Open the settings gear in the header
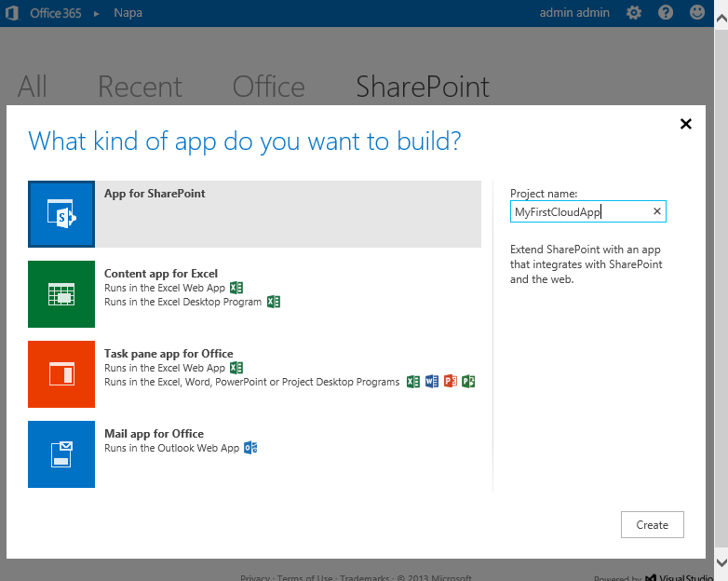Image resolution: width=728 pixels, height=581 pixels. coord(634,13)
